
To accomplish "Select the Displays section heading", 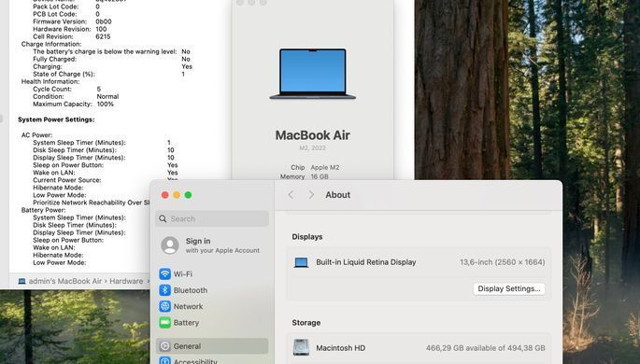I will (x=307, y=237).
